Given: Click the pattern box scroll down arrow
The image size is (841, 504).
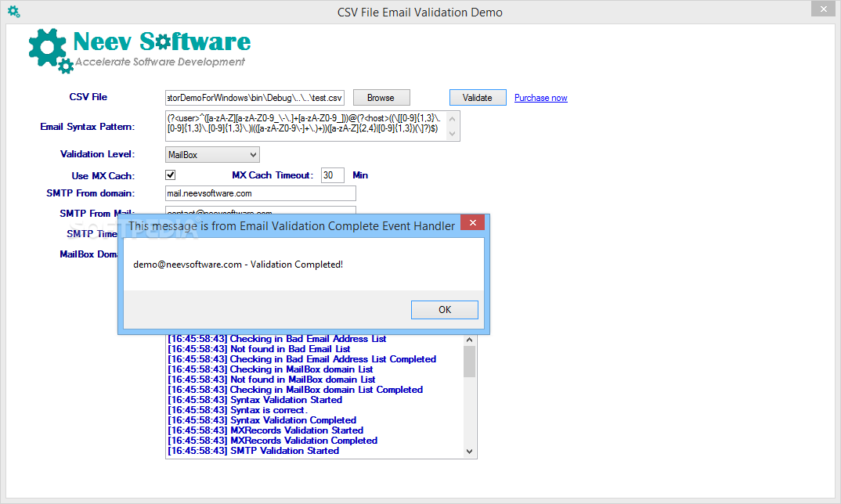Looking at the screenshot, I should point(452,134).
